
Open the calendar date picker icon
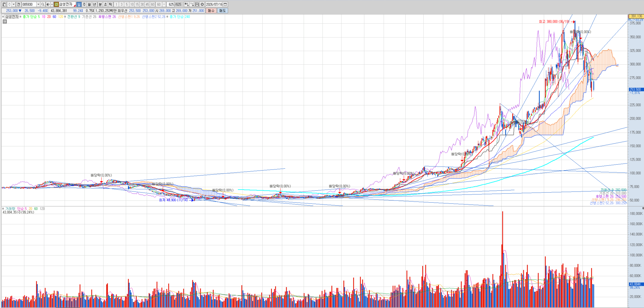[225, 5]
